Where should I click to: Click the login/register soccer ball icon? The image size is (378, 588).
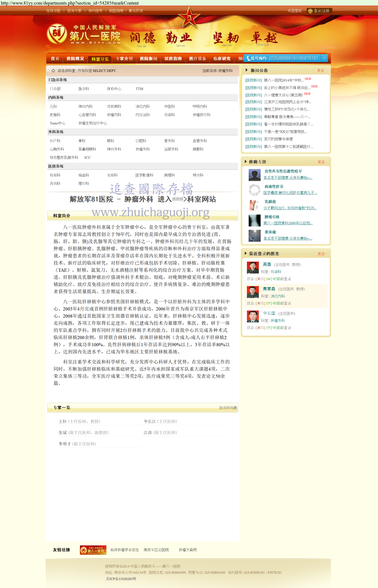(310, 11)
